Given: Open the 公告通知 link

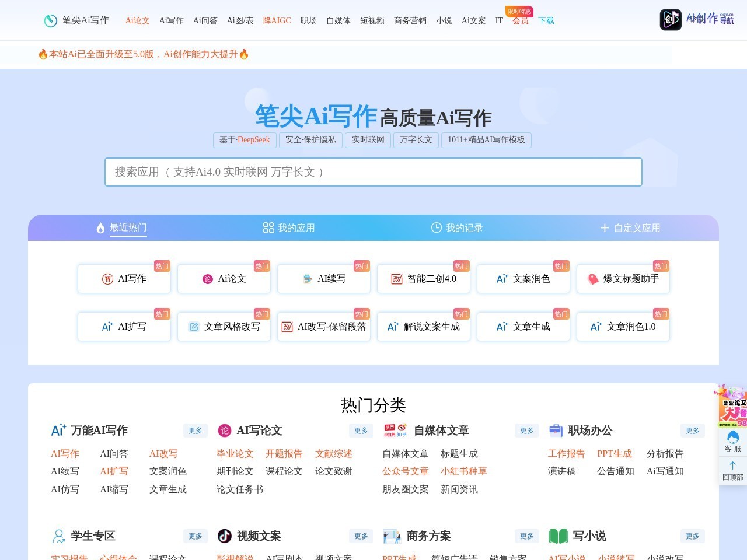Looking at the screenshot, I should 616,471.
